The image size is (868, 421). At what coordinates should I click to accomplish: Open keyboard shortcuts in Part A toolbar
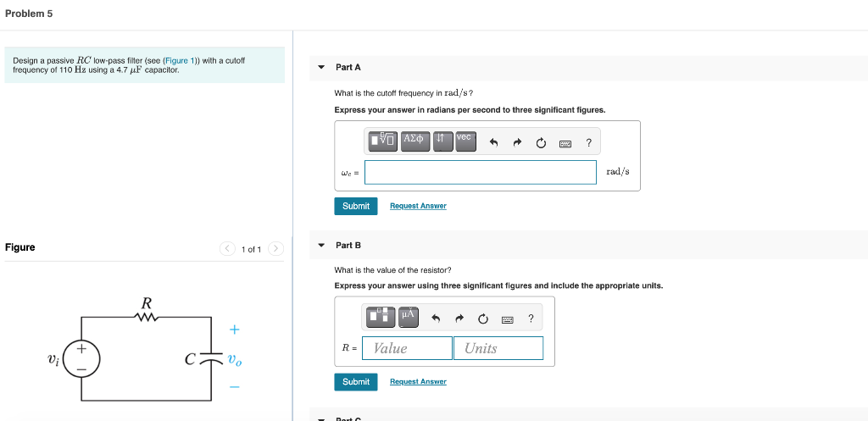coord(565,144)
